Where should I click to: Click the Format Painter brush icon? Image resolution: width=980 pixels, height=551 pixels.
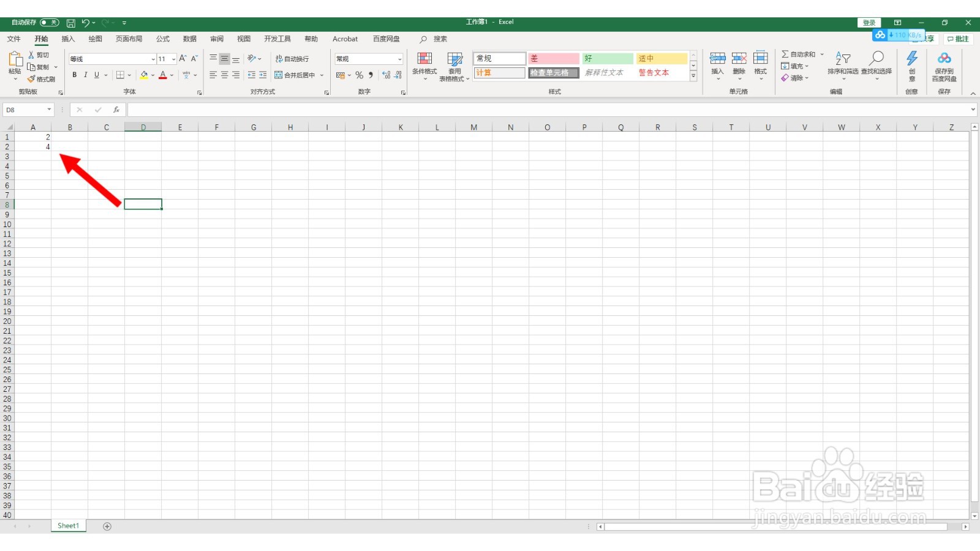[x=31, y=79]
